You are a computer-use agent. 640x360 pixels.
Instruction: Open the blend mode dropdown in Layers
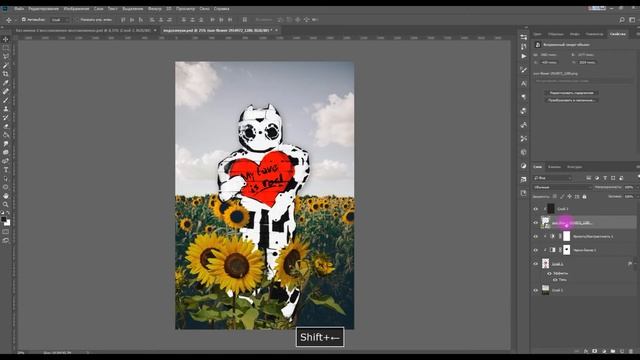click(562, 187)
